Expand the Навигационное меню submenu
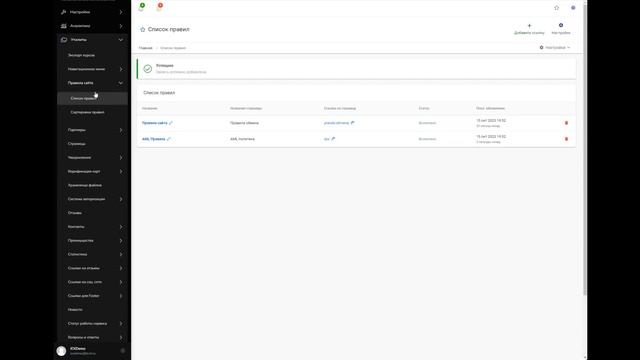 [121, 69]
